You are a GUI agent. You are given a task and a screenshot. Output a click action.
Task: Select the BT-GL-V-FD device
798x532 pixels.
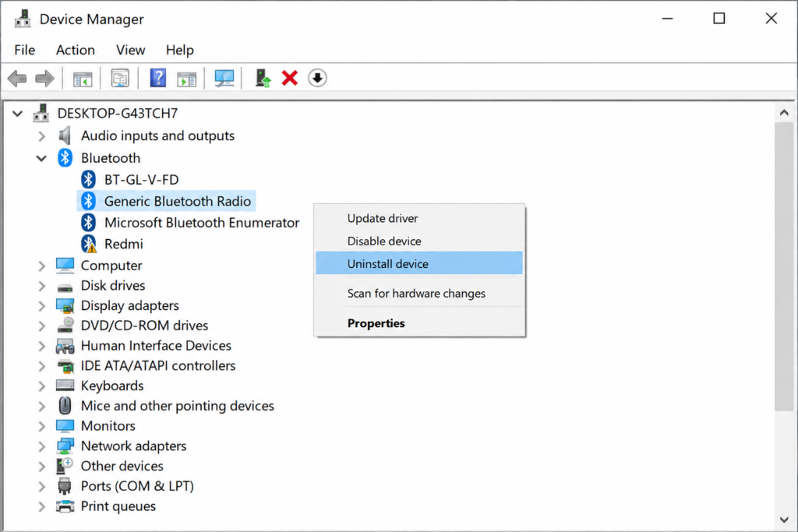(x=142, y=179)
